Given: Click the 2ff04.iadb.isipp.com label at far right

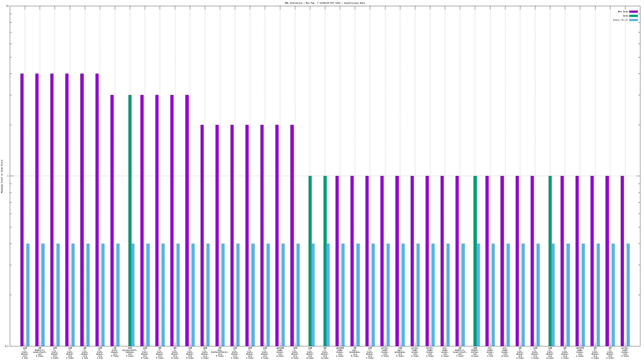Looking at the screenshot, I should pyautogui.click(x=625, y=352).
